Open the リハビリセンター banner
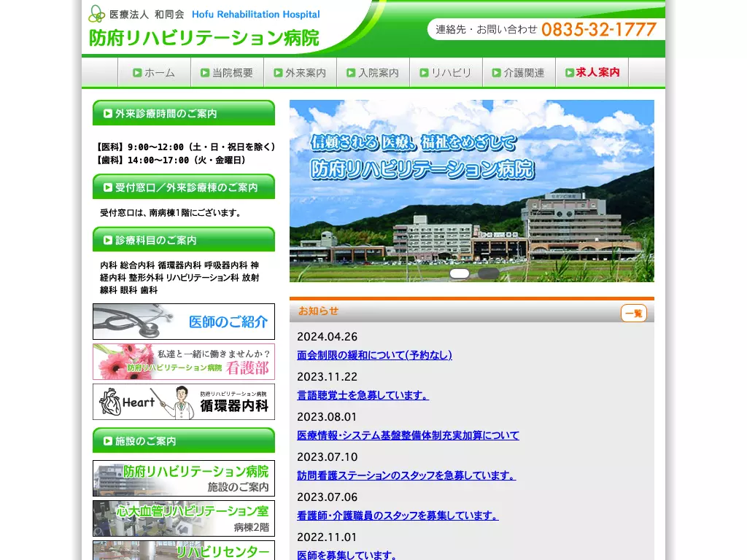The image size is (747, 560). pos(184,550)
